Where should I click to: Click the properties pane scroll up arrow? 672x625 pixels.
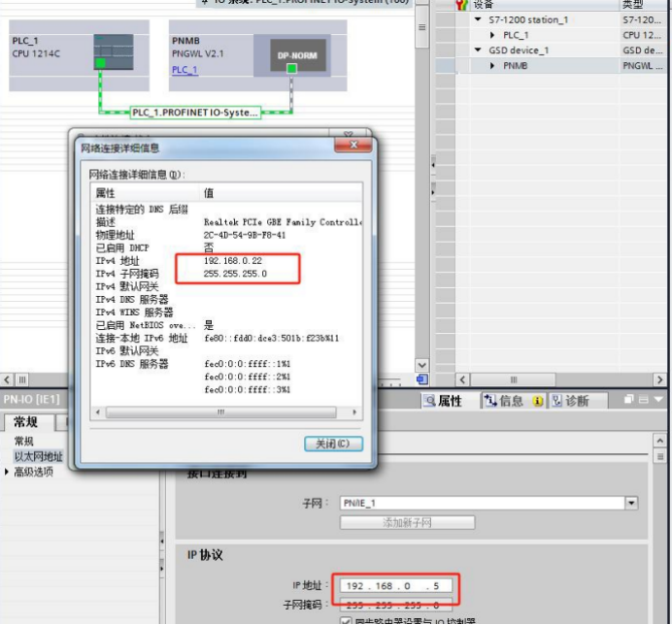[x=660, y=441]
